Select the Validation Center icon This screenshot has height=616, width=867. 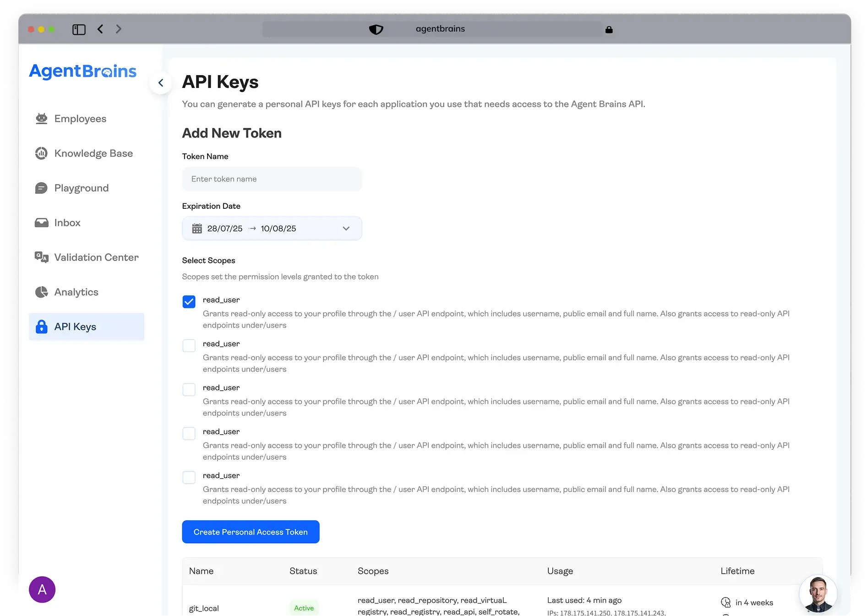pos(42,257)
